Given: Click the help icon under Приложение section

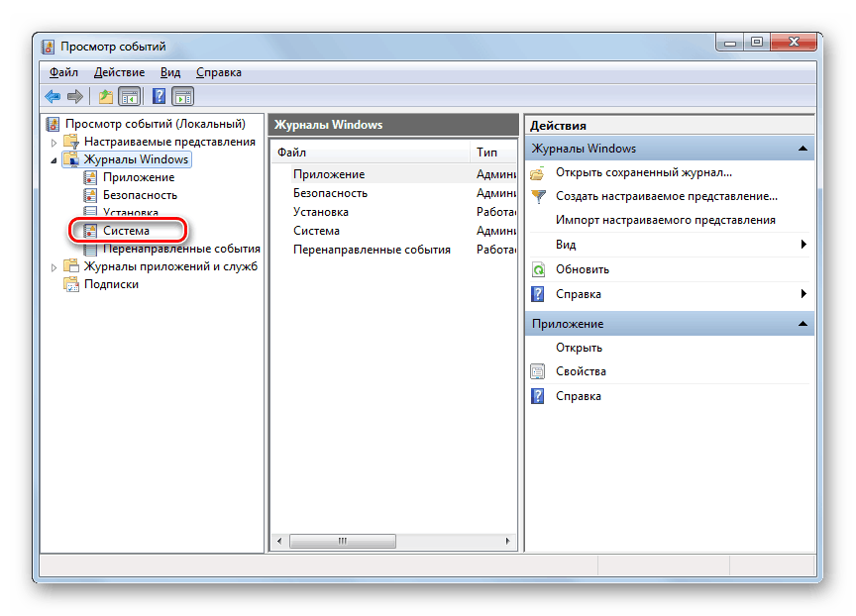Looking at the screenshot, I should coord(538,396).
